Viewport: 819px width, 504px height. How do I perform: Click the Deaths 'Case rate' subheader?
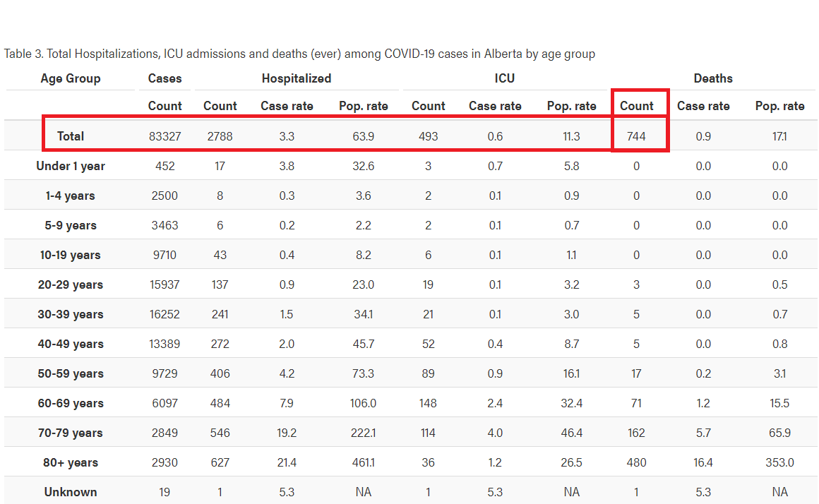tap(703, 106)
